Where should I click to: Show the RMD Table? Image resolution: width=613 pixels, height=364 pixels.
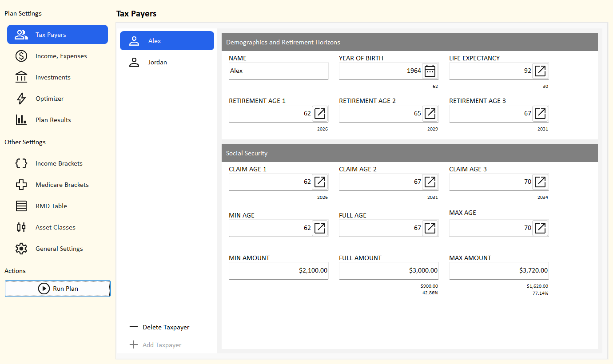(x=57, y=206)
